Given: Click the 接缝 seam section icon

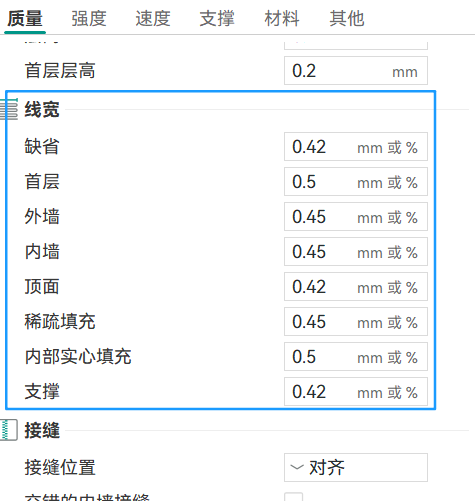Looking at the screenshot, I should [9, 430].
